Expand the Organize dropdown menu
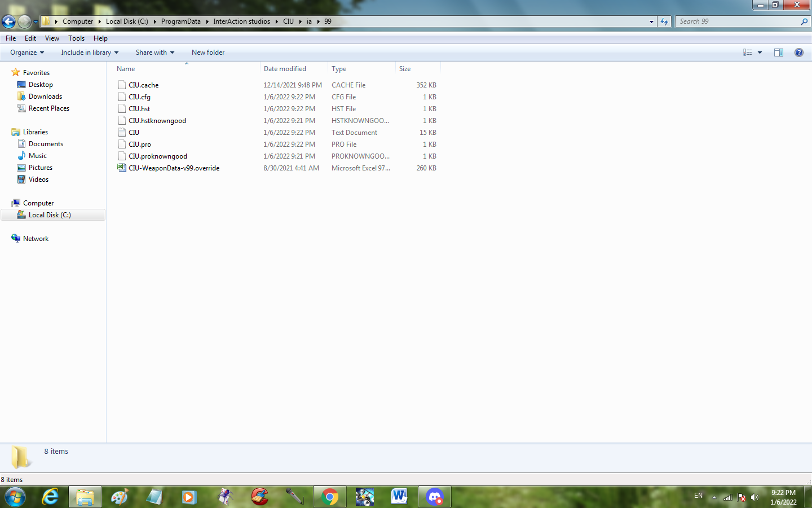The image size is (812, 508). (27, 52)
